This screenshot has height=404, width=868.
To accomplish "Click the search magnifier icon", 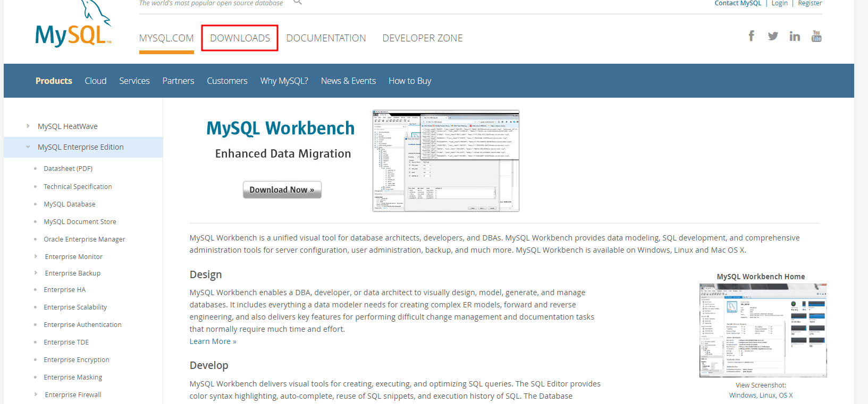I will (x=298, y=2).
